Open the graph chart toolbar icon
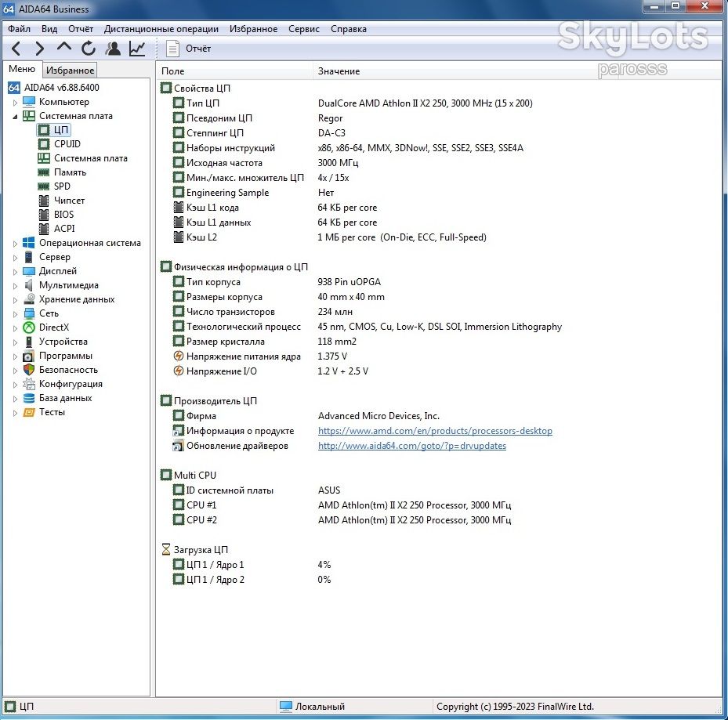The image size is (728, 720). [x=137, y=49]
